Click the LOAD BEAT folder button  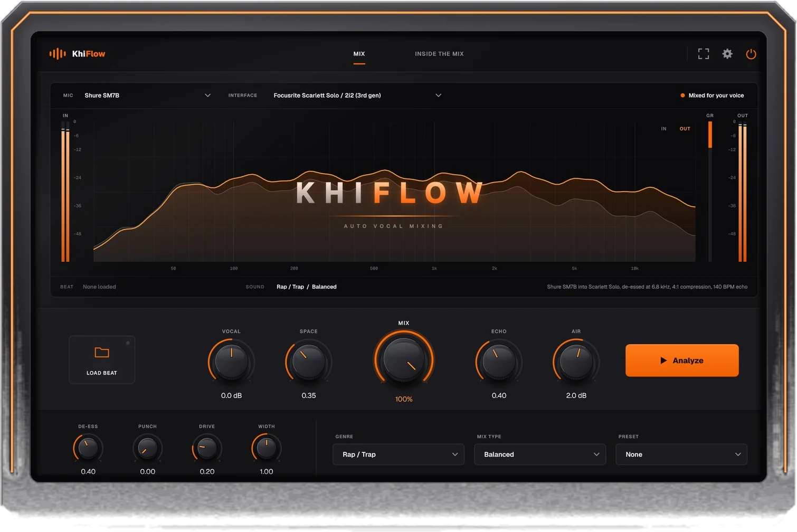102,360
